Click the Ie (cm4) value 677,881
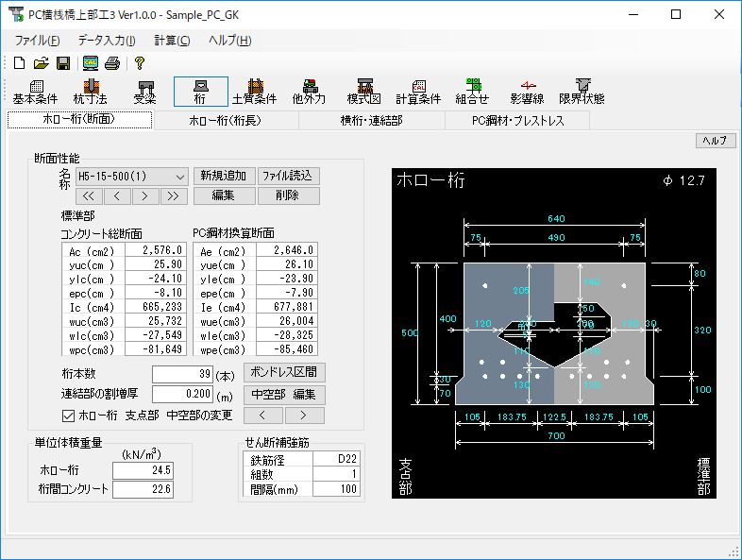742x560 pixels. [287, 307]
